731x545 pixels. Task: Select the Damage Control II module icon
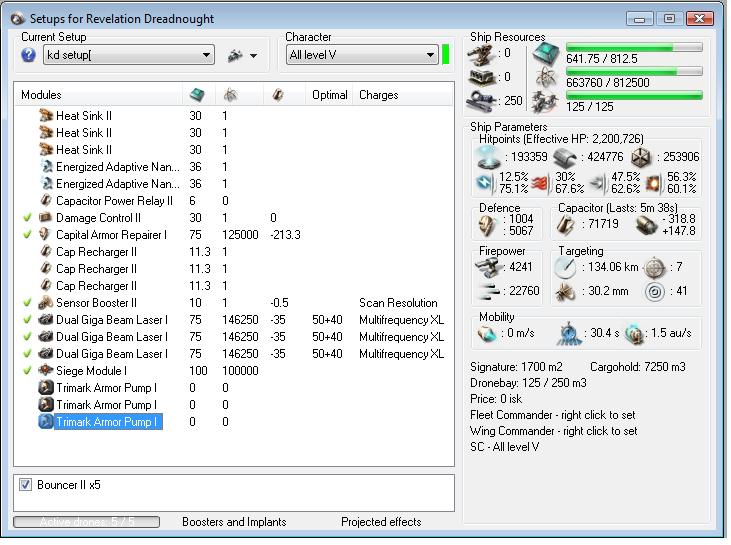pos(46,218)
